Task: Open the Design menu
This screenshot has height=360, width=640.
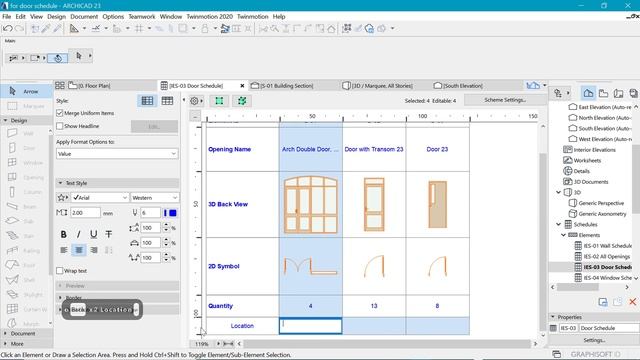Action: point(56,17)
